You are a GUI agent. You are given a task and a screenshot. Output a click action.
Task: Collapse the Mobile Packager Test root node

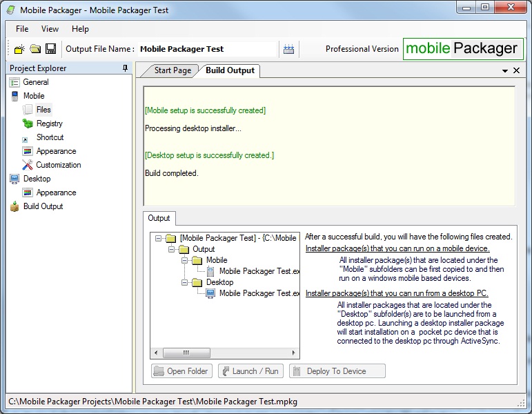158,238
